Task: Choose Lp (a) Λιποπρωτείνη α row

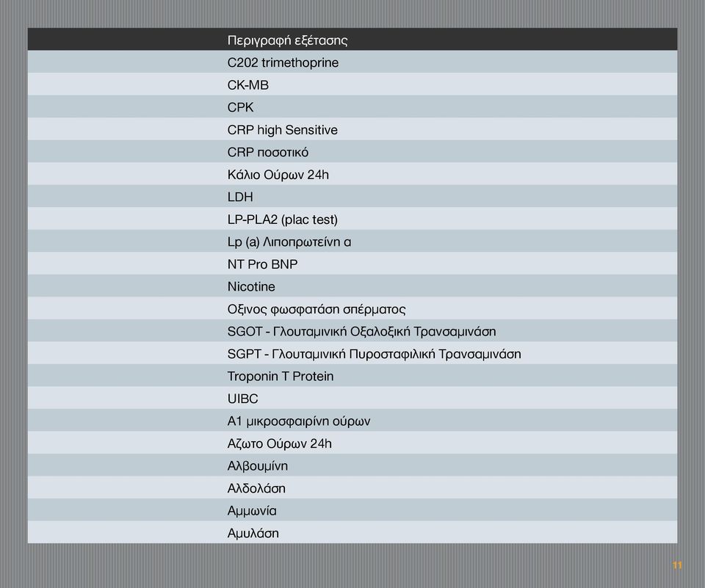Action: (352, 241)
